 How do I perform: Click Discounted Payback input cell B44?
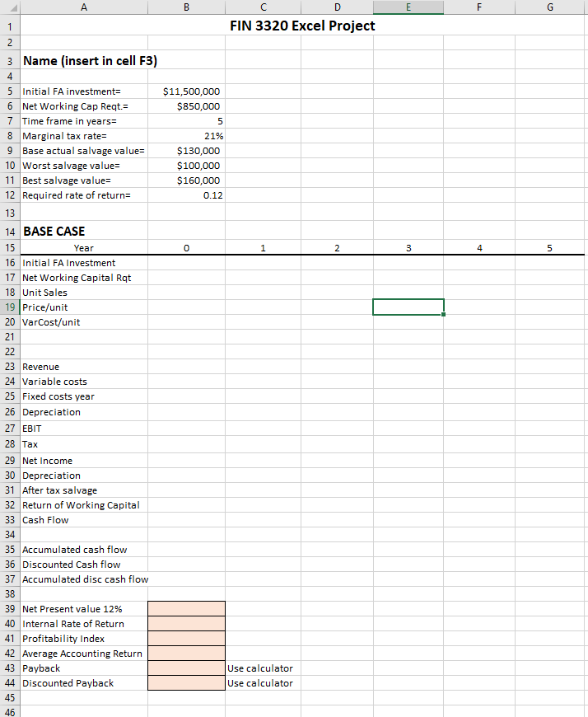click(186, 683)
